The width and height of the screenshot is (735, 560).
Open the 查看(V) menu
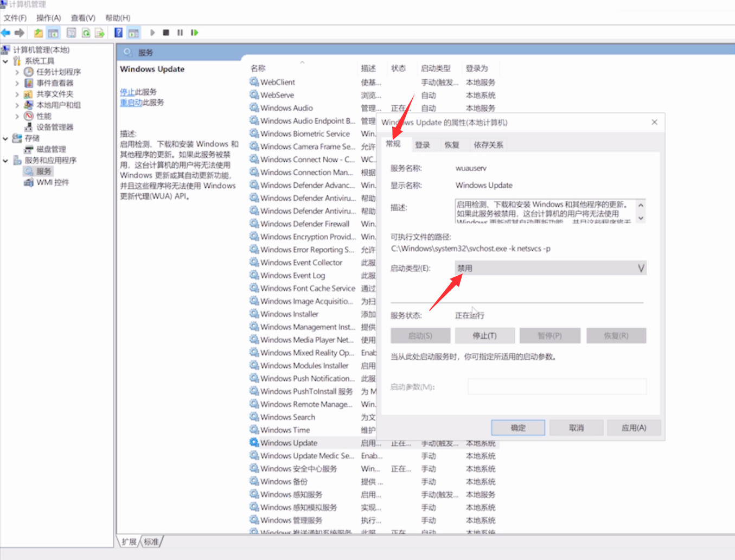[x=83, y=18]
